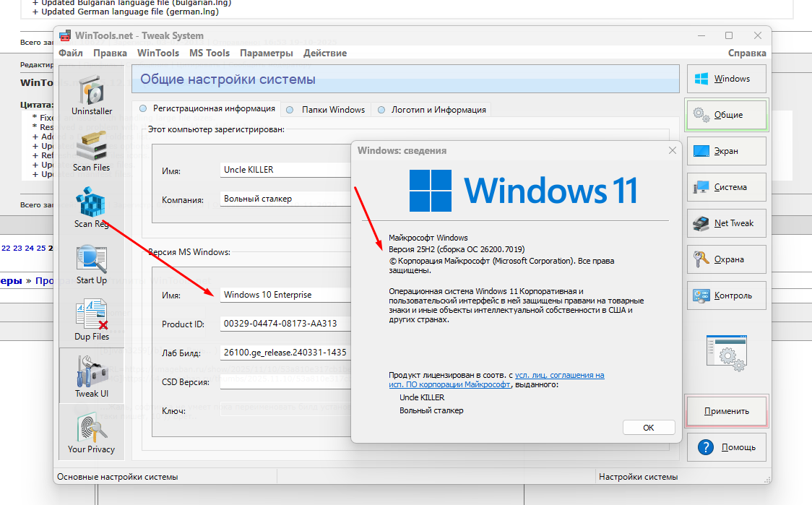Open the Your Privacy tool
The height and width of the screenshot is (505, 812).
[x=92, y=433]
